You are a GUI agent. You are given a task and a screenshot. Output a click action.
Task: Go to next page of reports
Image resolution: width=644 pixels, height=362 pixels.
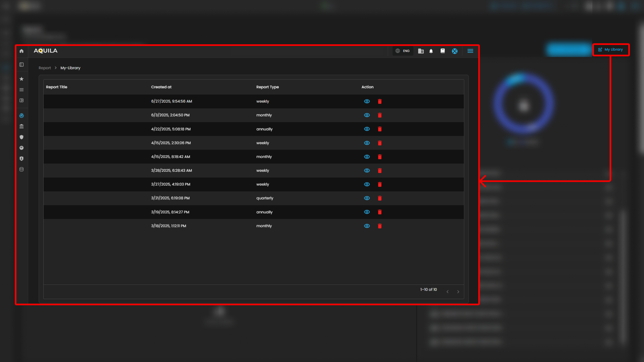pos(458,292)
